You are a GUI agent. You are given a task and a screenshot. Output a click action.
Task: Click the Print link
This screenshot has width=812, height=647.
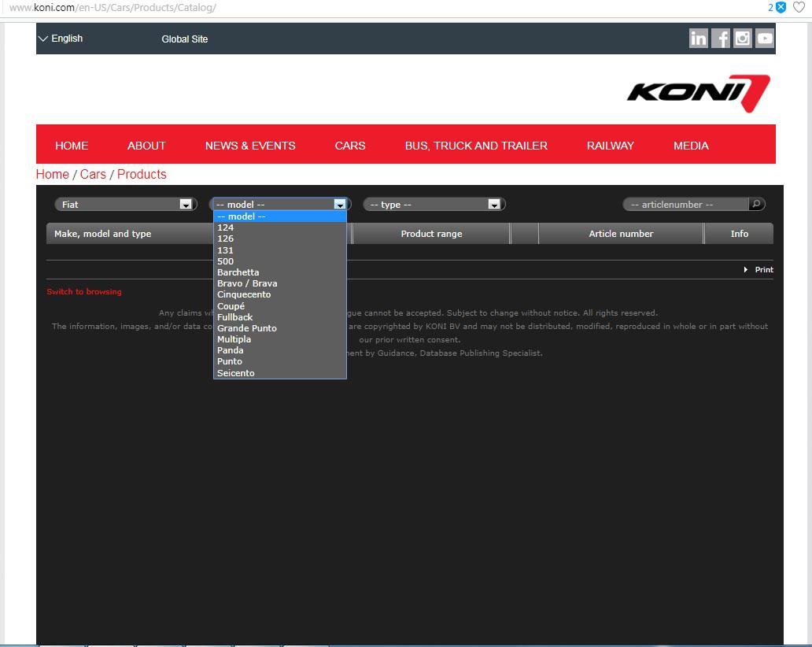click(764, 269)
